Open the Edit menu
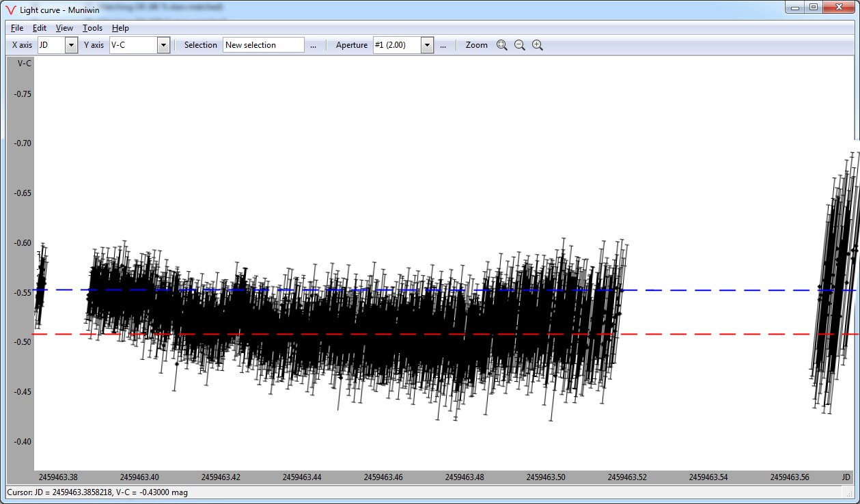Image resolution: width=860 pixels, height=504 pixels. coord(40,28)
